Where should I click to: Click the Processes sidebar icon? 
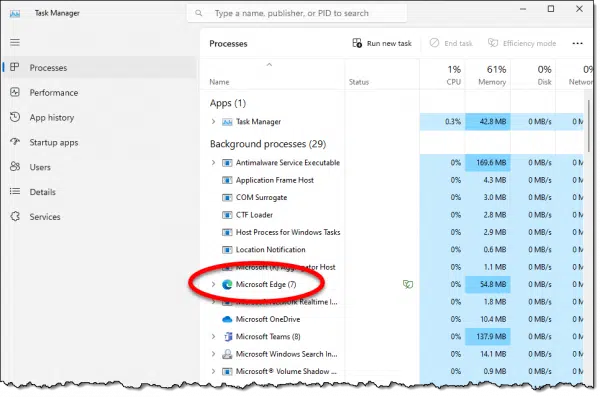pos(15,67)
